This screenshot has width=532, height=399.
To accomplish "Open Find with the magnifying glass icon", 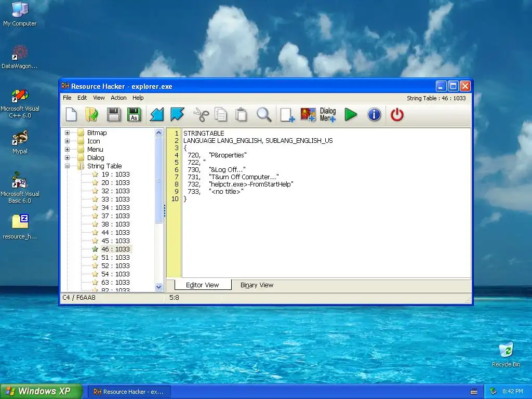I will pos(263,115).
